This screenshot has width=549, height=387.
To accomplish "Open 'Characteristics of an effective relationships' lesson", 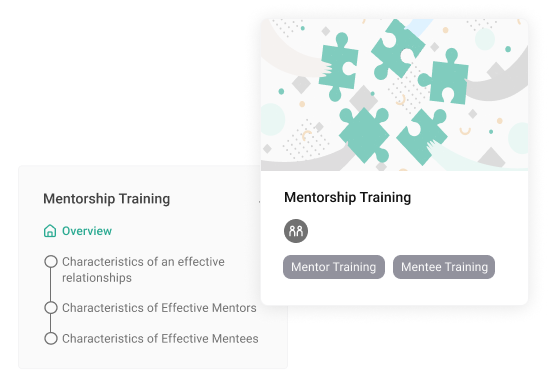I will tap(143, 269).
